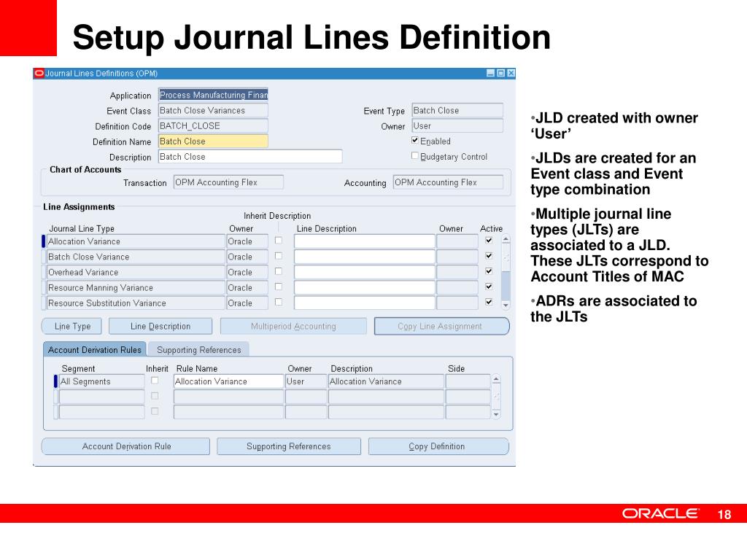747x560 pixels.
Task: Click Line Description field for Allocation Variance
Action: [365, 241]
